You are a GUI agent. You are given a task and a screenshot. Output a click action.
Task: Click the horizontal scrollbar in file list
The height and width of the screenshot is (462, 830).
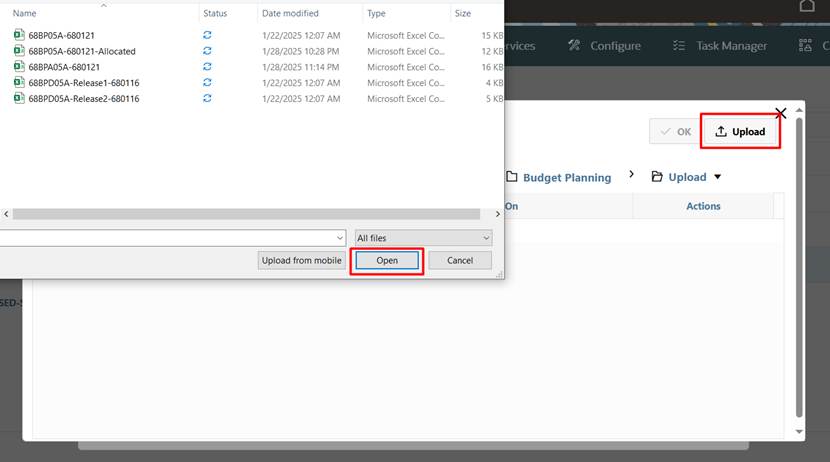pyautogui.click(x=250, y=214)
